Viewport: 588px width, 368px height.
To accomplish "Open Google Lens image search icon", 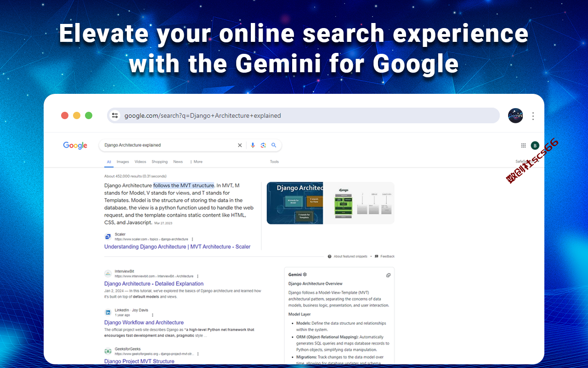I will coord(263,145).
